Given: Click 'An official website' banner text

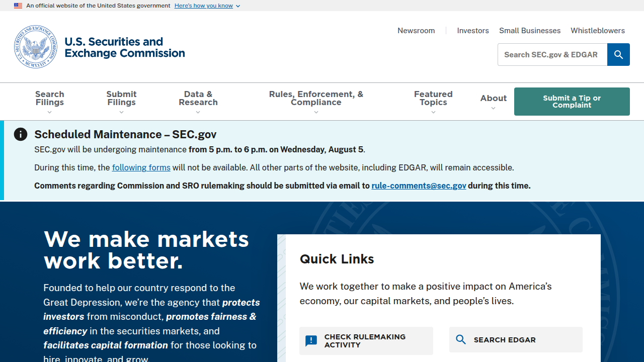Looking at the screenshot, I should click(x=98, y=6).
